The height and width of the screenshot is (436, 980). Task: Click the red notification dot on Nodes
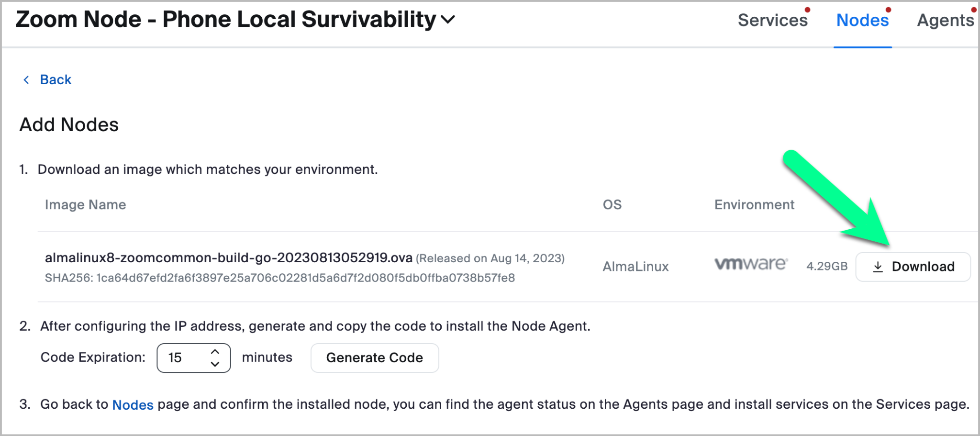pyautogui.click(x=888, y=10)
